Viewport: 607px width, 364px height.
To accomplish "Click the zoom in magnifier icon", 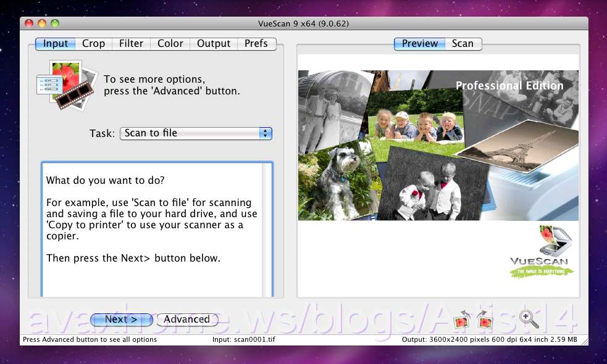I will point(529,319).
